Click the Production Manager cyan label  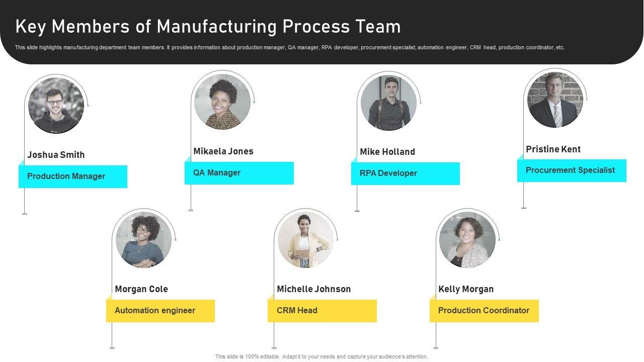click(73, 176)
